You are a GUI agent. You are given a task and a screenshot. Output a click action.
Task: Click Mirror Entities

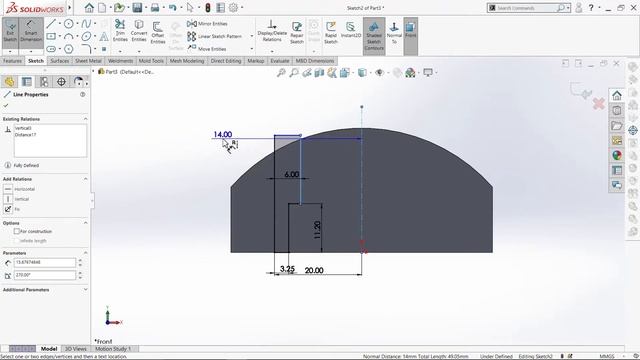(207, 24)
